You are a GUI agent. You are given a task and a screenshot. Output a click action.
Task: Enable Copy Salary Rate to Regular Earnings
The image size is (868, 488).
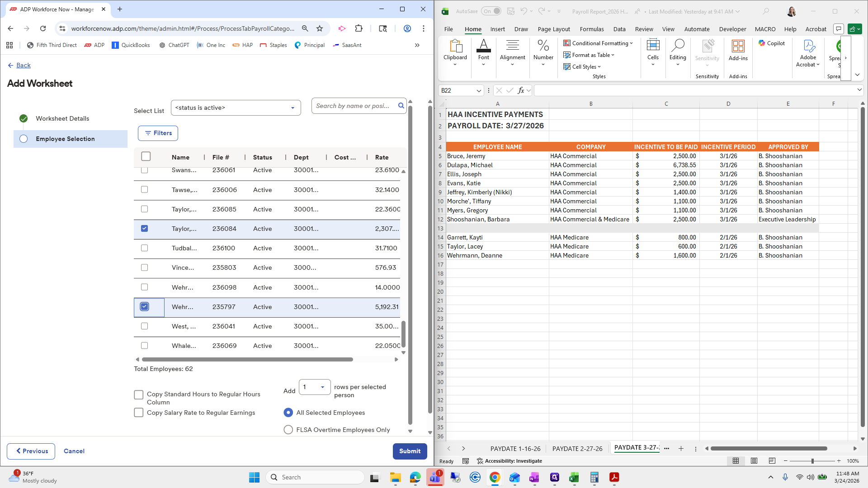click(139, 413)
